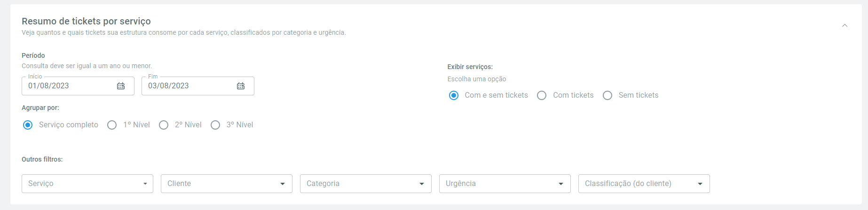Click the Urgência dropdown arrow

pyautogui.click(x=561, y=184)
